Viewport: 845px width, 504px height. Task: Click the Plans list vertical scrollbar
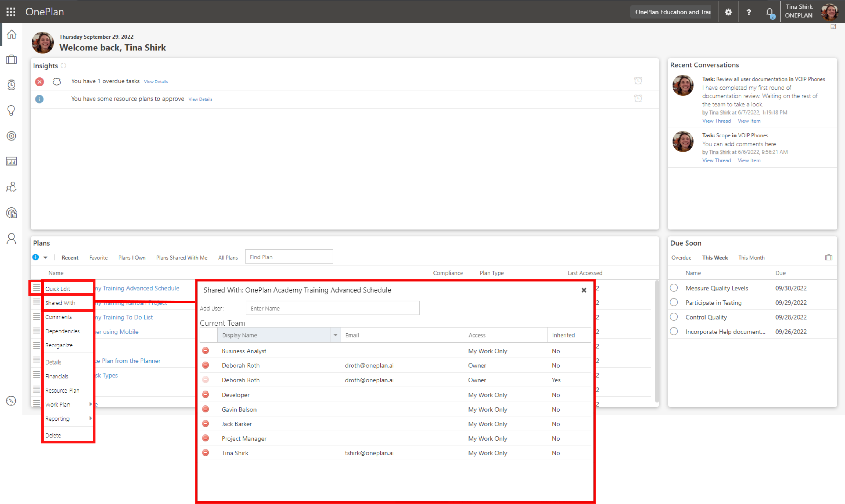pyautogui.click(x=657, y=341)
